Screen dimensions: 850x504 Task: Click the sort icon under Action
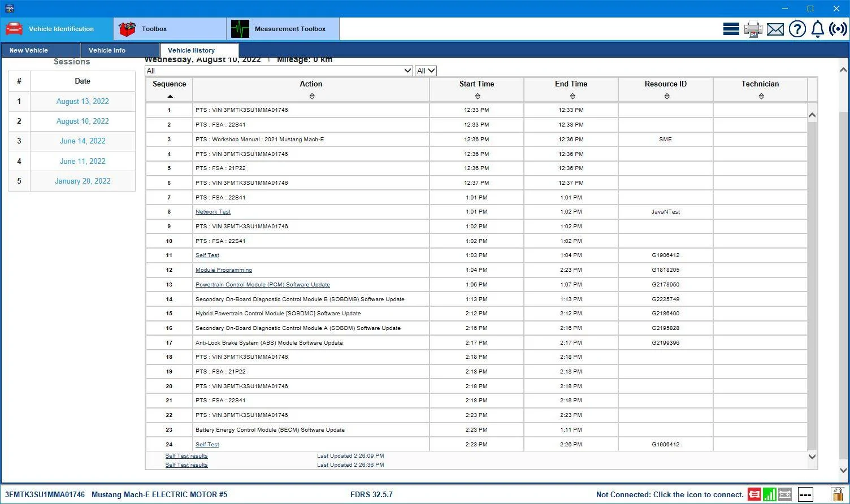click(x=312, y=96)
